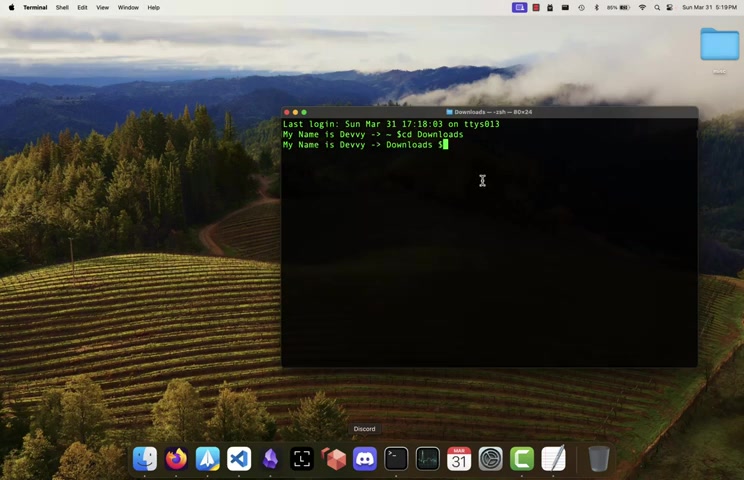Viewport: 744px width, 480px height.
Task: Open TextEdit from the dock
Action: point(553,459)
